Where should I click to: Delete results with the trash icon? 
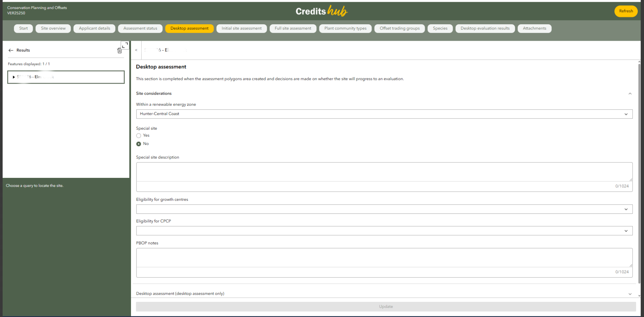coord(119,51)
